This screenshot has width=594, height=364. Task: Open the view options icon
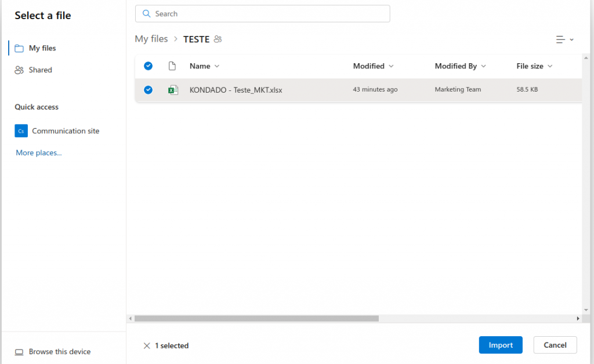pos(562,39)
